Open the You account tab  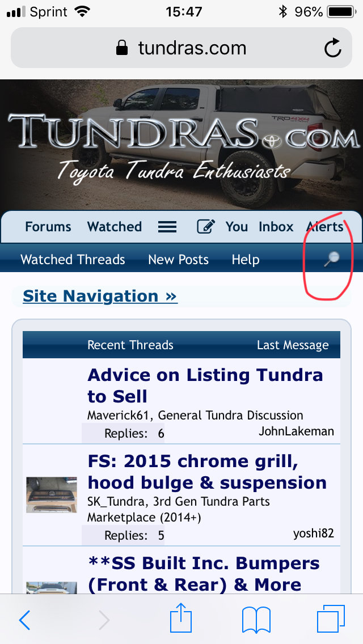(x=237, y=227)
